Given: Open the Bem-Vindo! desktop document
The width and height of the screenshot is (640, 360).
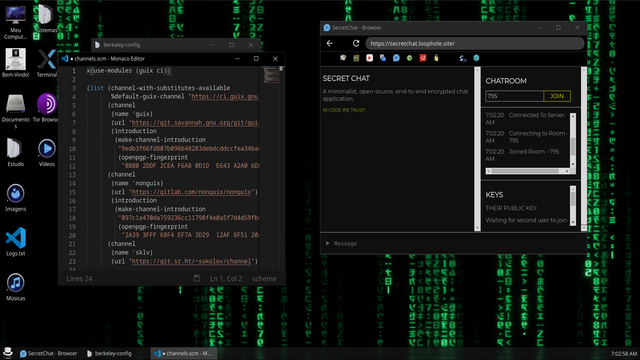Looking at the screenshot, I should [16, 62].
